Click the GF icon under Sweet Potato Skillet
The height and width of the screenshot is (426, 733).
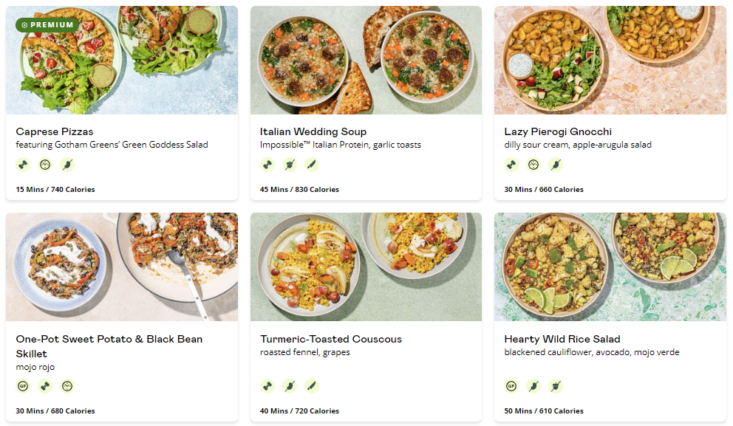pos(23,386)
